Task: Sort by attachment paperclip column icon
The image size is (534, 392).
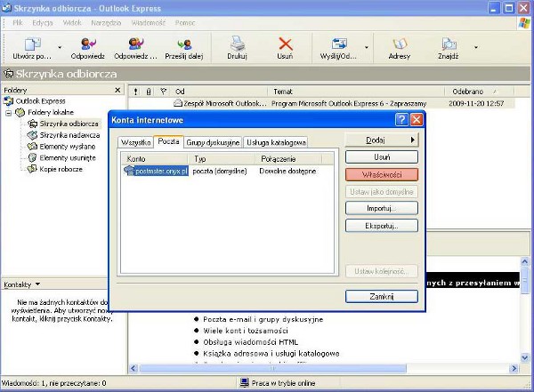Action: pos(149,92)
